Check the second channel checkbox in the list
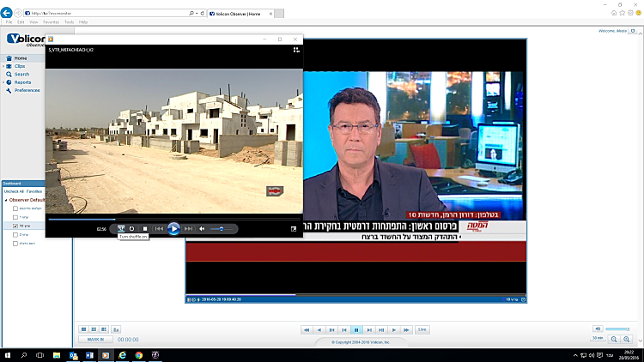644x362 pixels. [15, 217]
